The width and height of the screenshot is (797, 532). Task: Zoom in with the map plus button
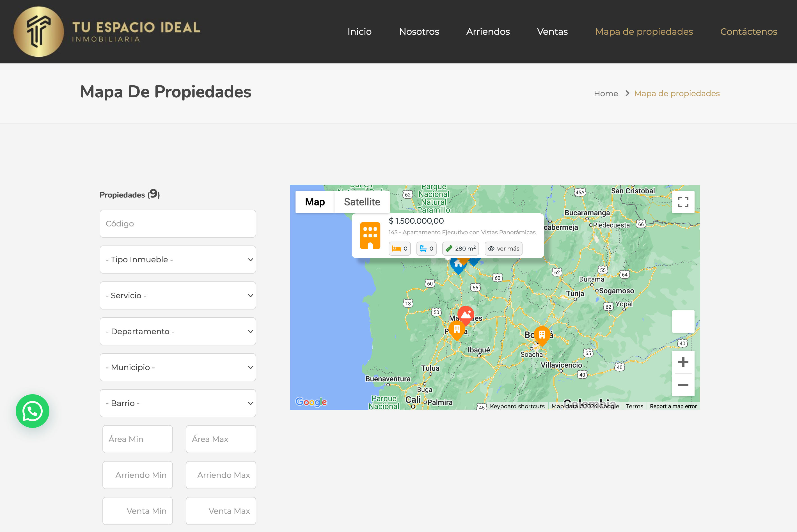[x=683, y=362]
